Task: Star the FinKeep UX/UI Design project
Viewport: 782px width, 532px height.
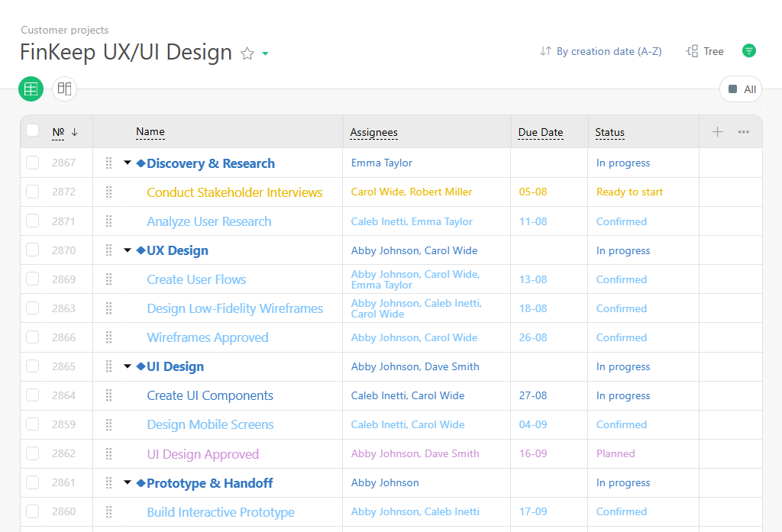Action: click(x=247, y=53)
